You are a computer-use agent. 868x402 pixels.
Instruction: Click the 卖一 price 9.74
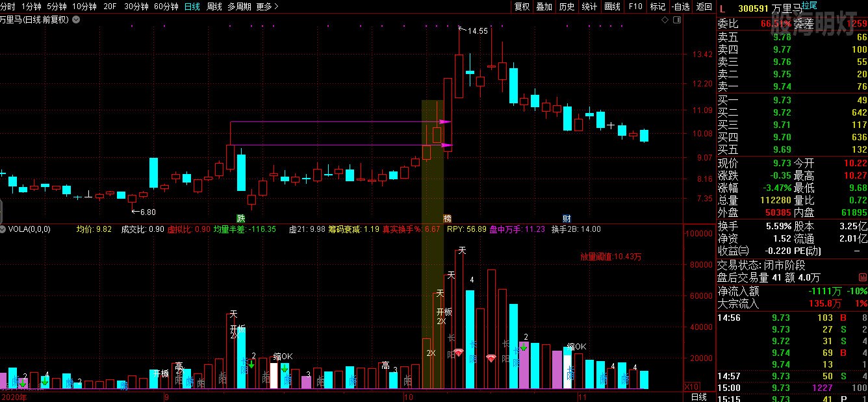tap(782, 86)
